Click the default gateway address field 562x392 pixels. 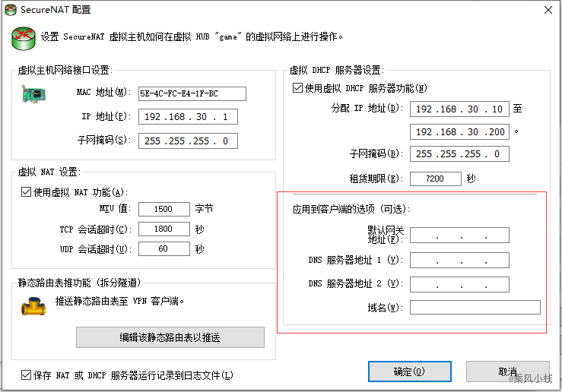coord(459,236)
